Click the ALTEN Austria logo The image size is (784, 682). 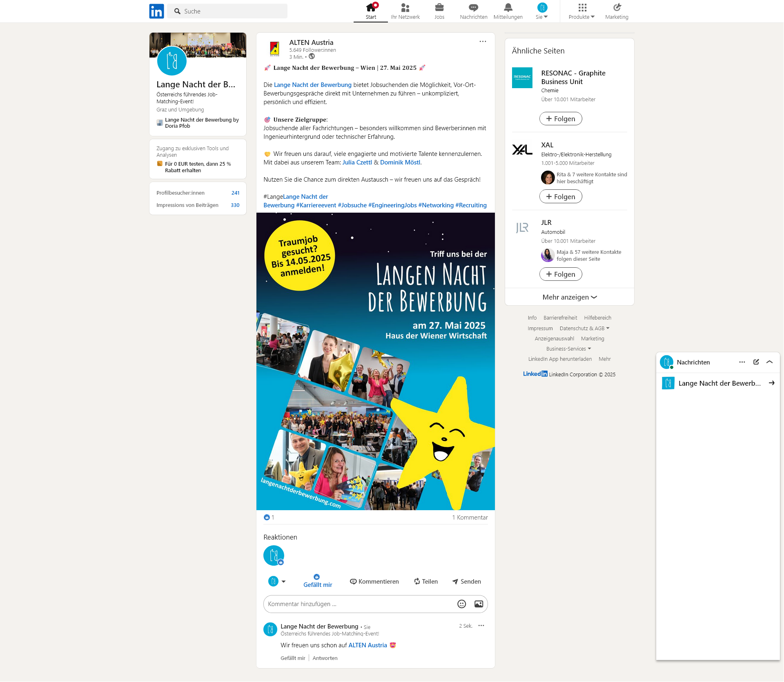click(275, 49)
